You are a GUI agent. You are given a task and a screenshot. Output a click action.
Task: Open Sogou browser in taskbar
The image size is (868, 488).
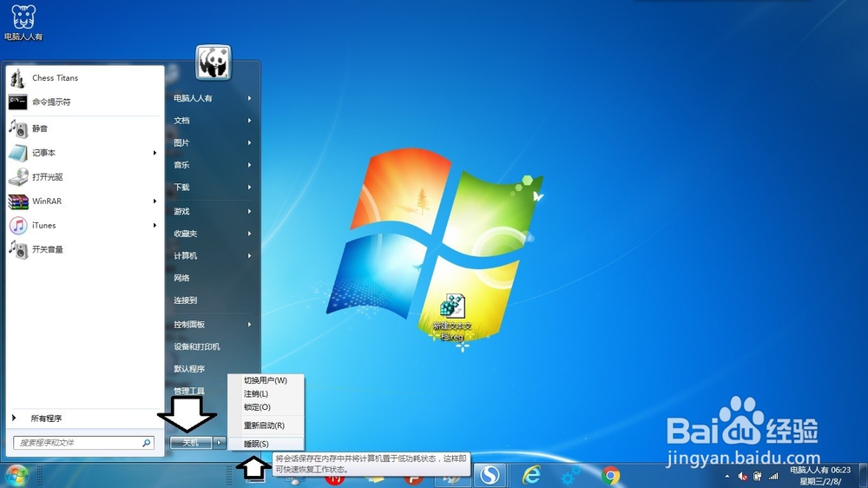[x=490, y=475]
